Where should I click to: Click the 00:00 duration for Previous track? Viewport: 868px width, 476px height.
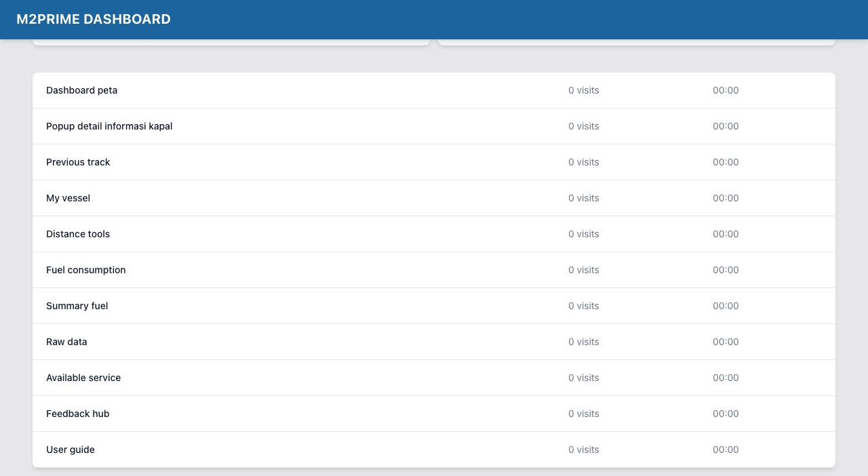(726, 162)
